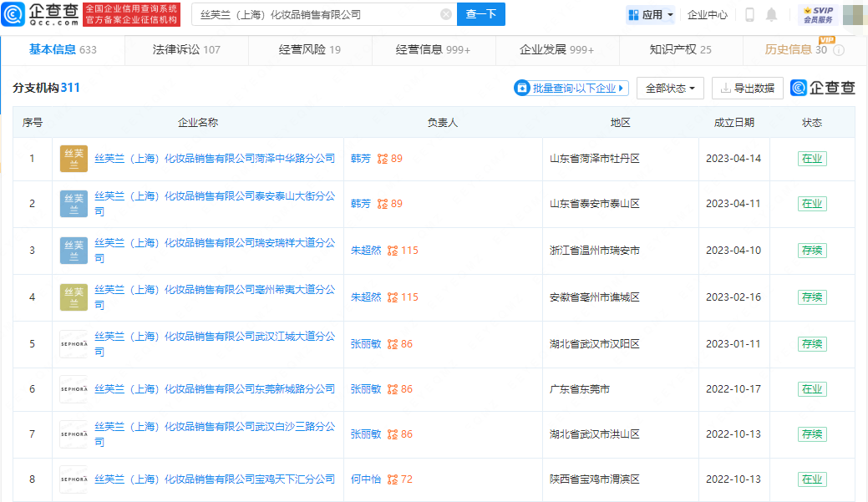The image size is (868, 502).
Task: Click Sephora logo for 武汉白沙三路 branch
Action: click(74, 434)
